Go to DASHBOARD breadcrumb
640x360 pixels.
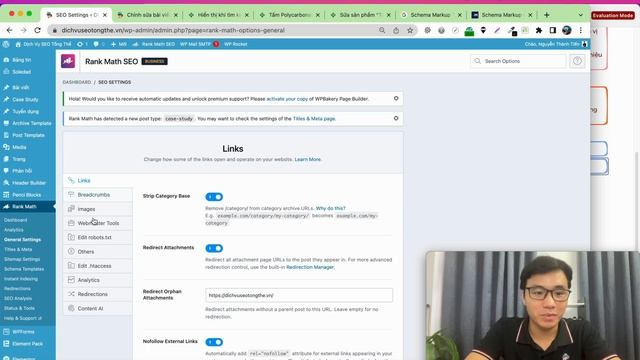77,82
